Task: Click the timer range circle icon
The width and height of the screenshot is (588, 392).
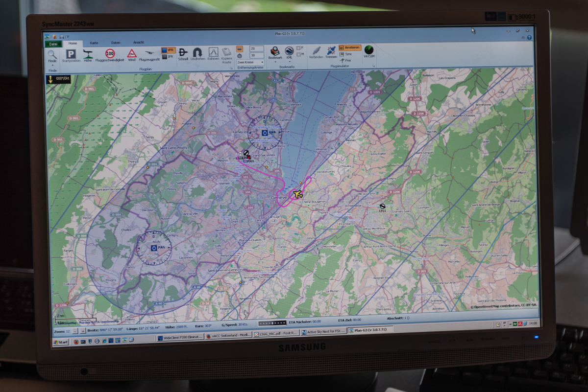Action: (240, 56)
